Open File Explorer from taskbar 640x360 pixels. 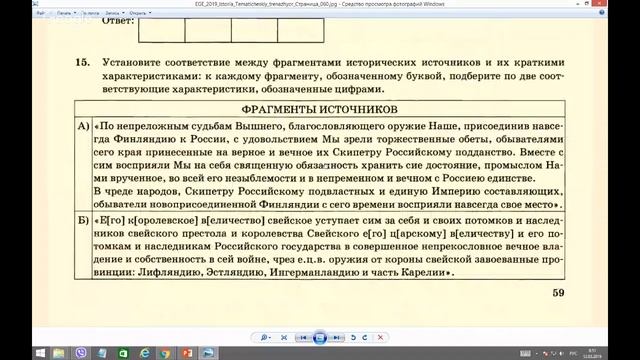coord(59,353)
